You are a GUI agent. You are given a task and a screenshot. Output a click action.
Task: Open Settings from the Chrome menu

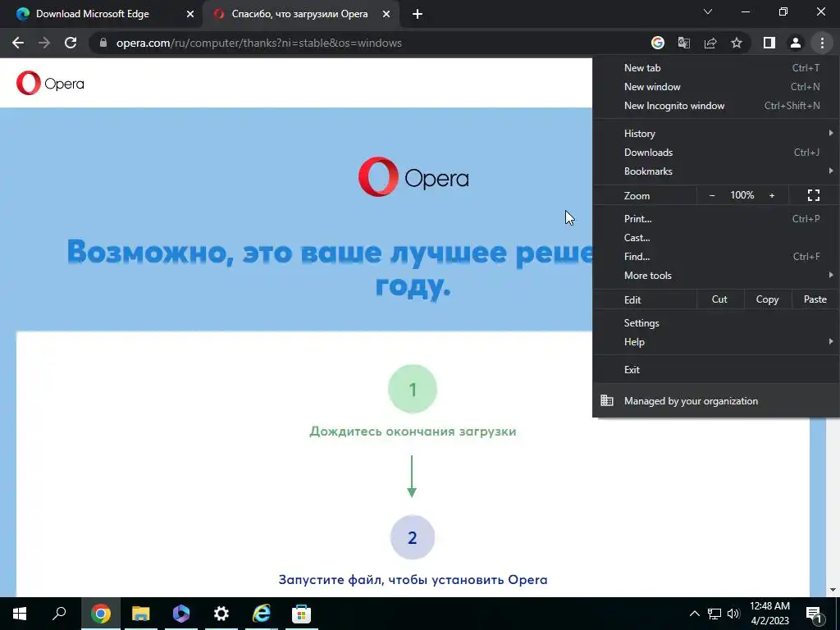click(715, 323)
